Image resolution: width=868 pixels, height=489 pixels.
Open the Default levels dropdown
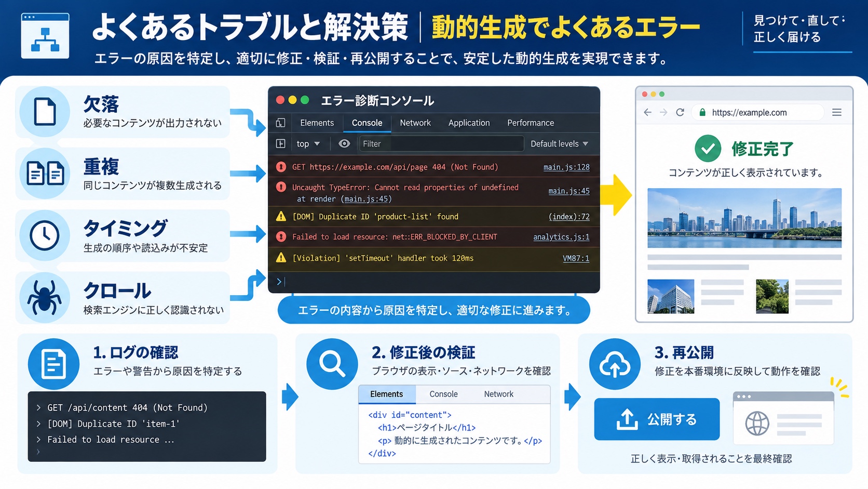pyautogui.click(x=559, y=144)
